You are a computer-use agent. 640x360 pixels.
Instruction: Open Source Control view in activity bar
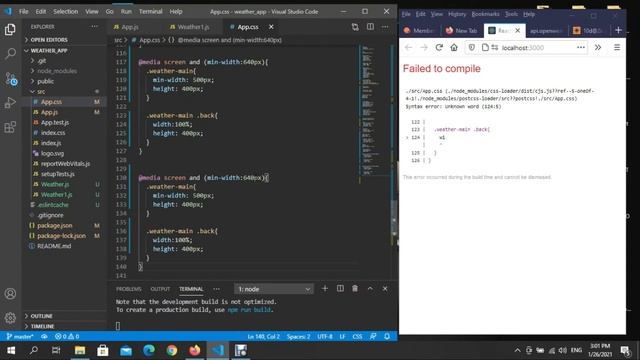[11, 78]
